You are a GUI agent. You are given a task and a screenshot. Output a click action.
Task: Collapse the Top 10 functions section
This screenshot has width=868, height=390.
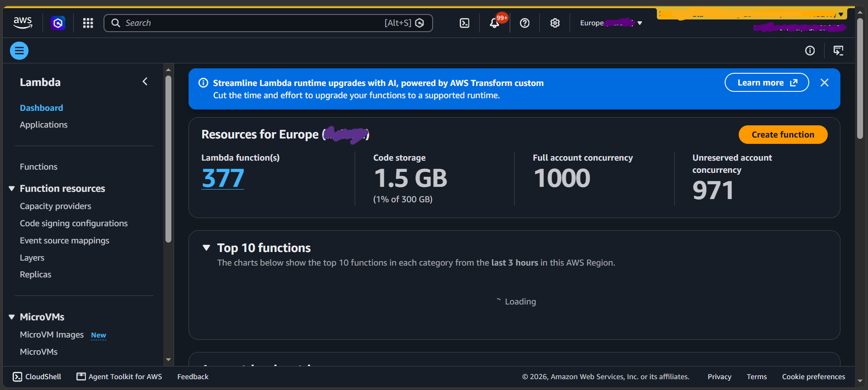point(207,247)
